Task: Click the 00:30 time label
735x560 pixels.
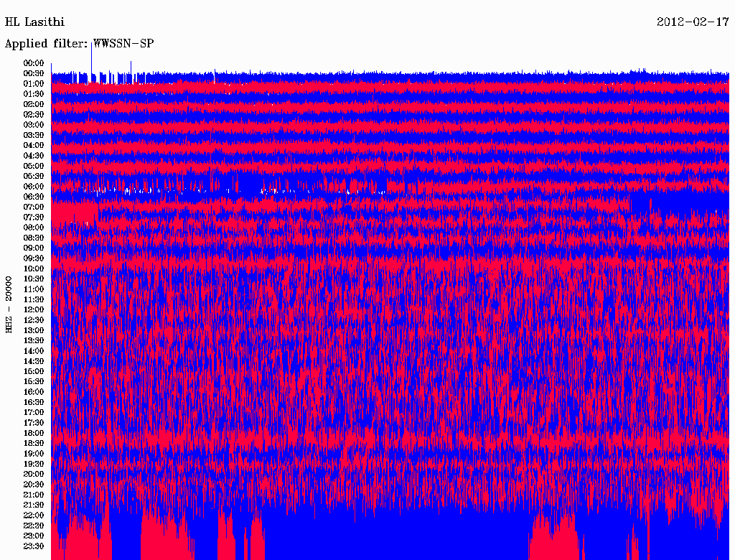Action: [x=34, y=74]
